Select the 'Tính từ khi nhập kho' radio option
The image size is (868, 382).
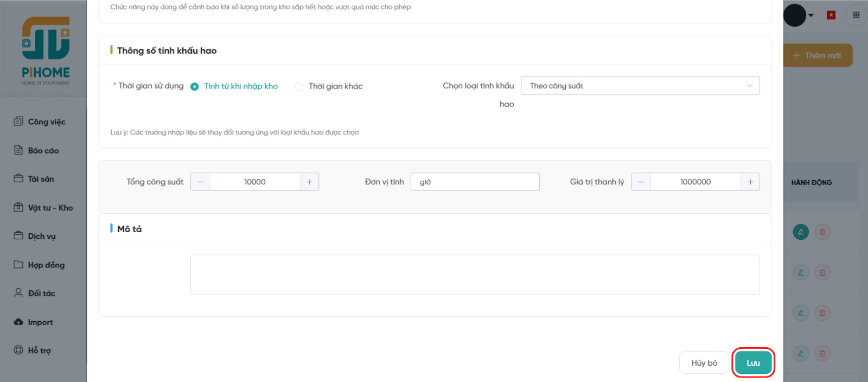tap(195, 86)
